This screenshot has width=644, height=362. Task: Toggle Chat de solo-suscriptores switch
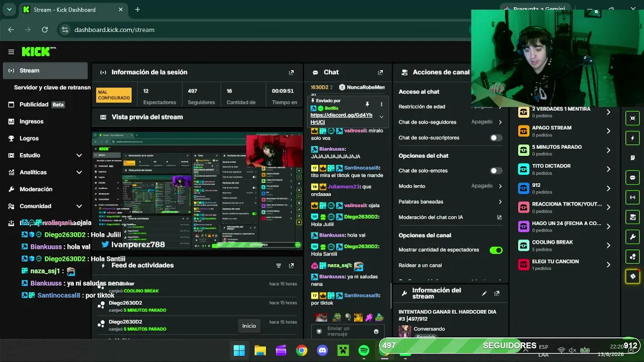(x=496, y=138)
